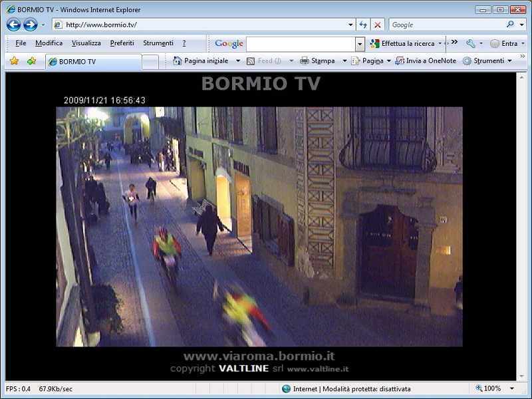The height and width of the screenshot is (399, 532).
Task: Click the Google toolbar wrench settings icon
Action: coord(471,43)
